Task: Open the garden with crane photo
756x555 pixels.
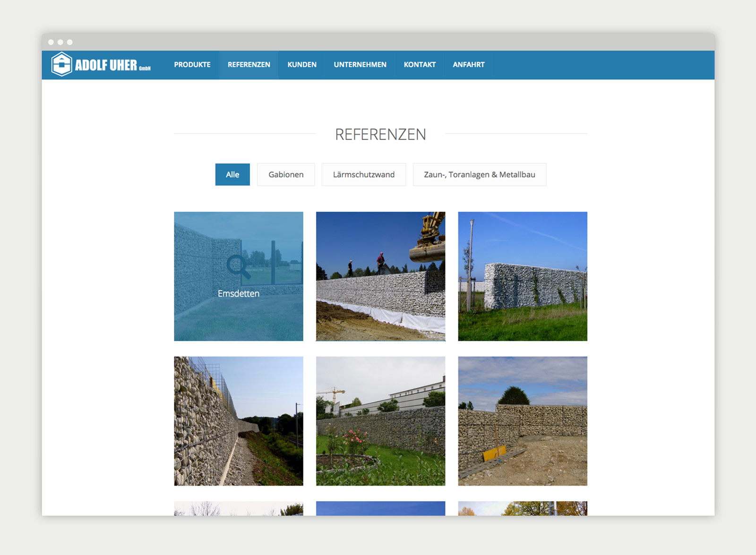Action: [x=381, y=421]
